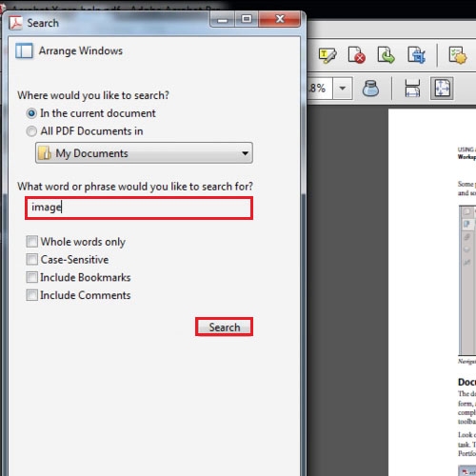Screen dimensions: 476x476
Task: Close the Search window
Action: click(279, 19)
